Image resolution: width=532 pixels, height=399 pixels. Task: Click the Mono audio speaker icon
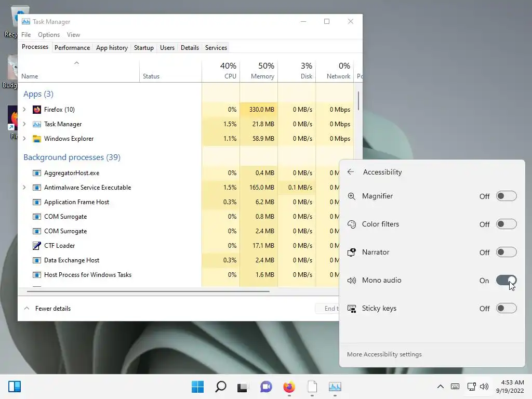click(352, 280)
